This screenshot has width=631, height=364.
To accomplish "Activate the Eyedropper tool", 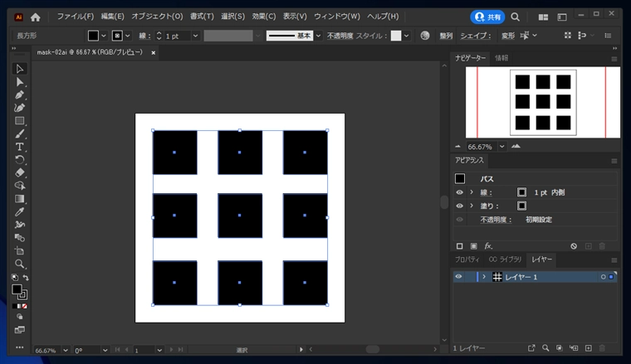I will pos(20,211).
